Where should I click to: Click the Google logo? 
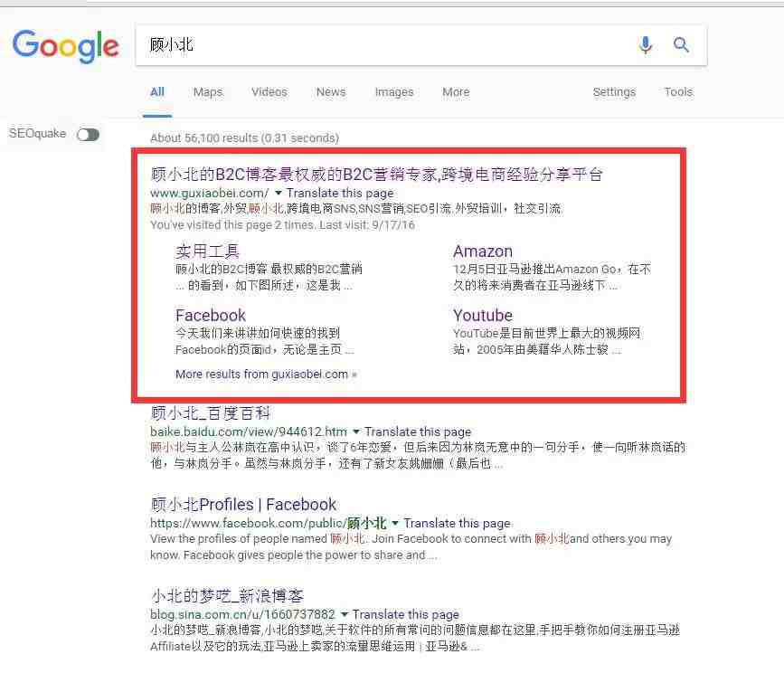tap(65, 46)
